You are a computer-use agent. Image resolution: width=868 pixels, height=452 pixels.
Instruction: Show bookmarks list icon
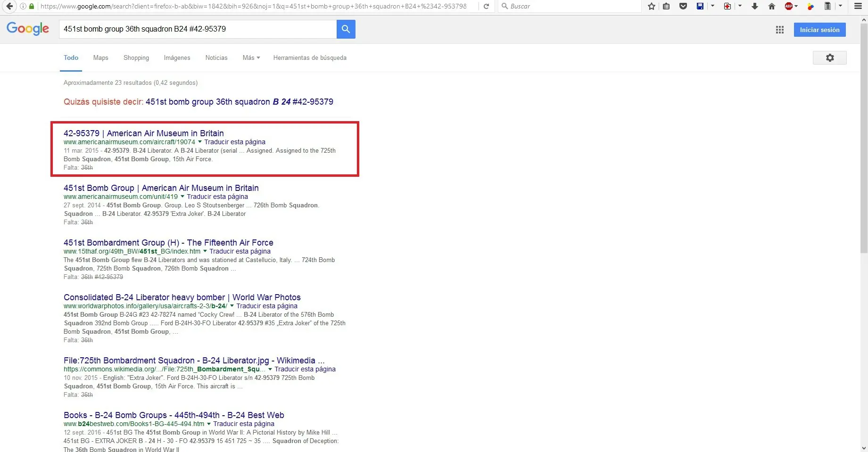[666, 6]
